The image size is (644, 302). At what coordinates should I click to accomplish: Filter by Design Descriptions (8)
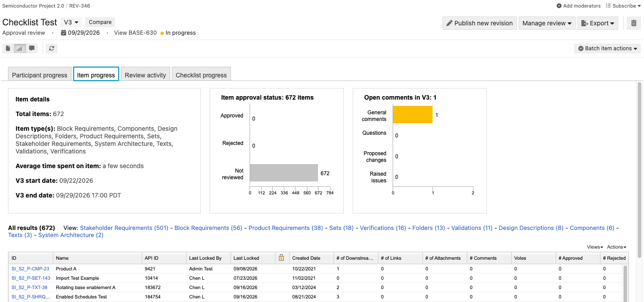531,228
